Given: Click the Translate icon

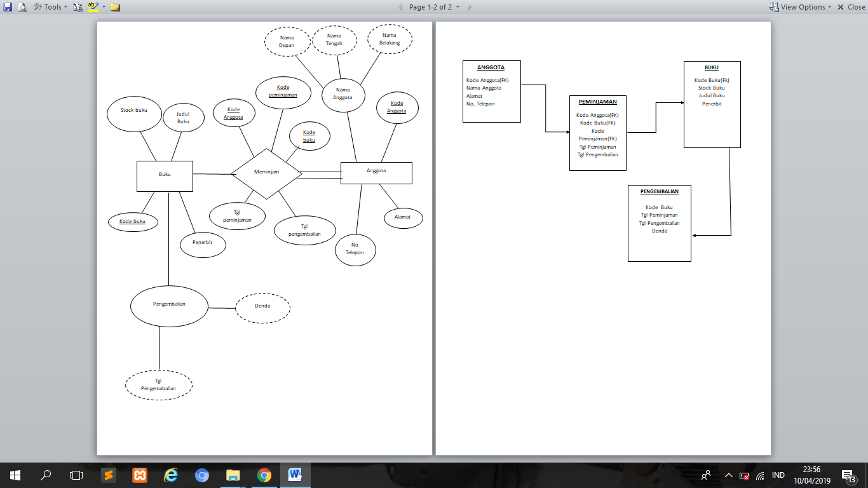Looking at the screenshot, I should 78,7.
